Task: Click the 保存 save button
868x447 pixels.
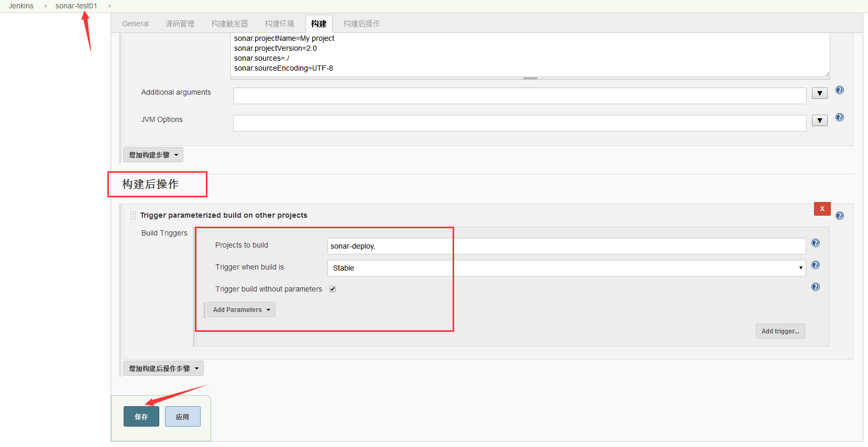Action: [x=141, y=417]
